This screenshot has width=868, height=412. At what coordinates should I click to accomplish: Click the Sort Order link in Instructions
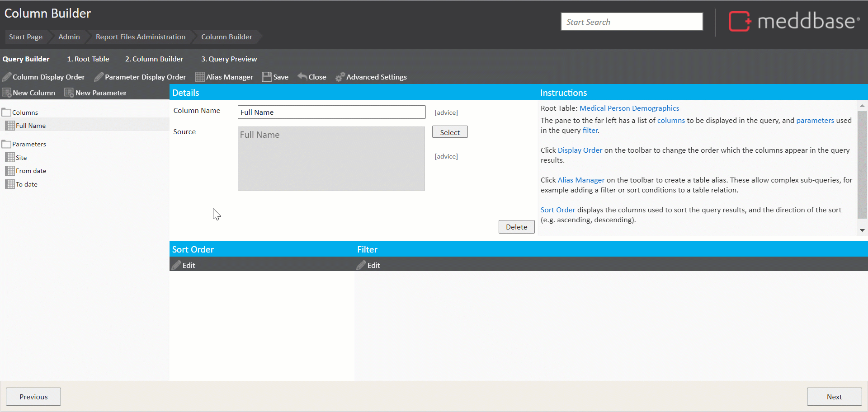(558, 210)
